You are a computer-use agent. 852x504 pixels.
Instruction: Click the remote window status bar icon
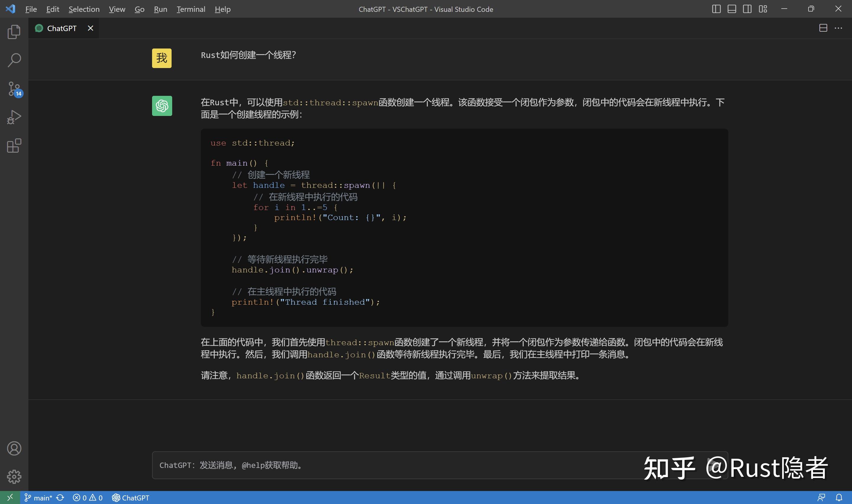(10, 497)
